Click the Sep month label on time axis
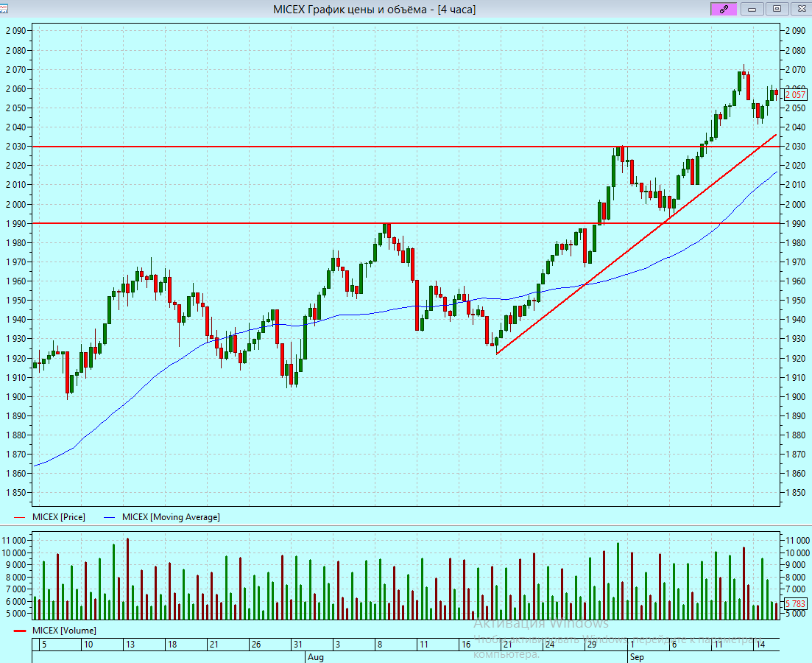 [637, 657]
